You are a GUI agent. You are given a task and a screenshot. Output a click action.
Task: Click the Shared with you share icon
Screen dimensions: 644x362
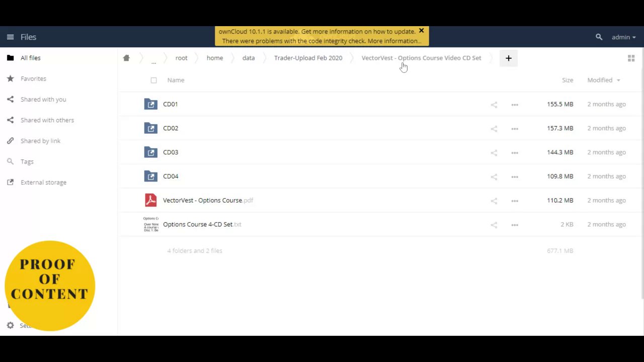[x=10, y=100]
